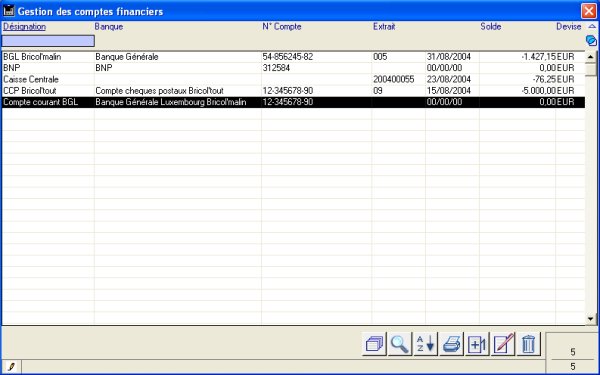
Task: Click the balance -5.000,00
Action: pyautogui.click(x=538, y=91)
